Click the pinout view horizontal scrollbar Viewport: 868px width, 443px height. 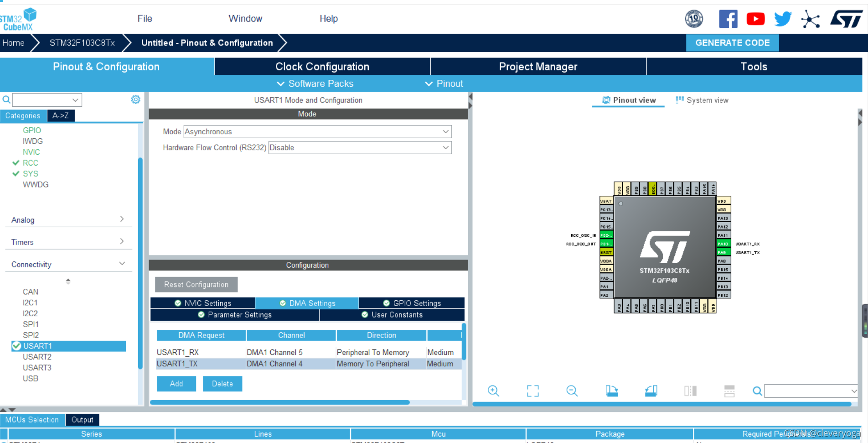(662, 404)
